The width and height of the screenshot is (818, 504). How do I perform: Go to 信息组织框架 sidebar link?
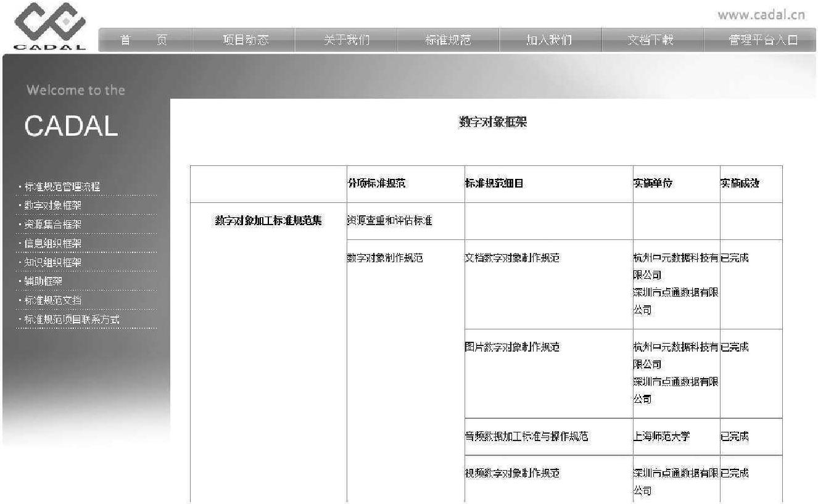[x=52, y=244]
